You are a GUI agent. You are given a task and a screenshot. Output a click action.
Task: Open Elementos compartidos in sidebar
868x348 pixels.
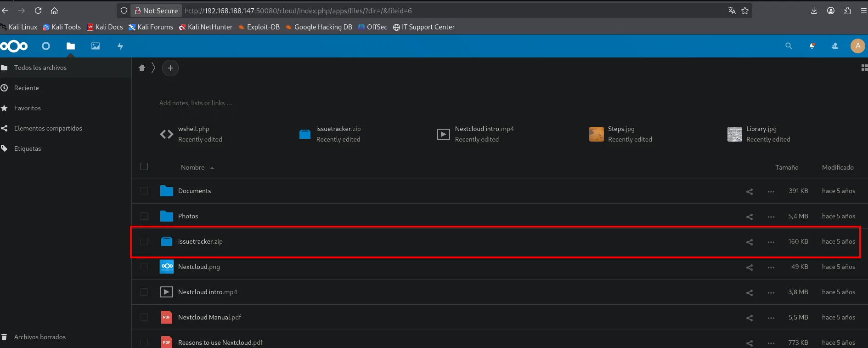point(66,128)
